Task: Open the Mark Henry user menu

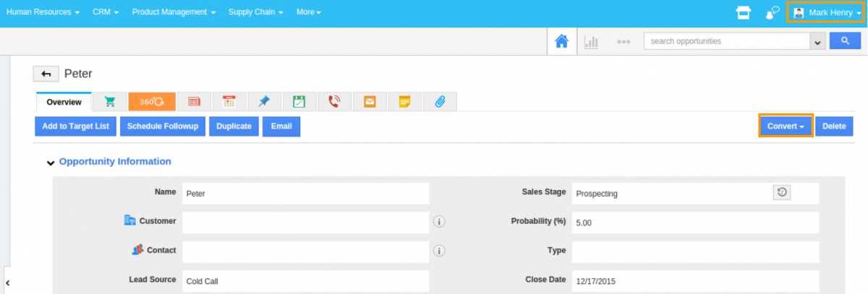Action: click(824, 12)
